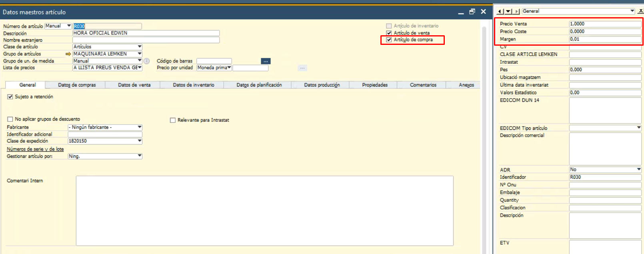644x254 pixels.
Task: Switch to Comentarios tab
Action: pos(423,85)
